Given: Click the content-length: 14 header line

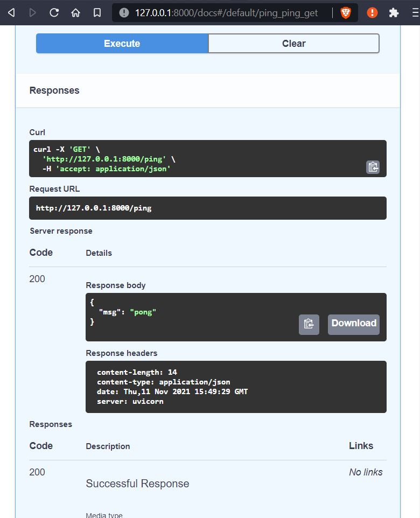Looking at the screenshot, I should coord(137,372).
